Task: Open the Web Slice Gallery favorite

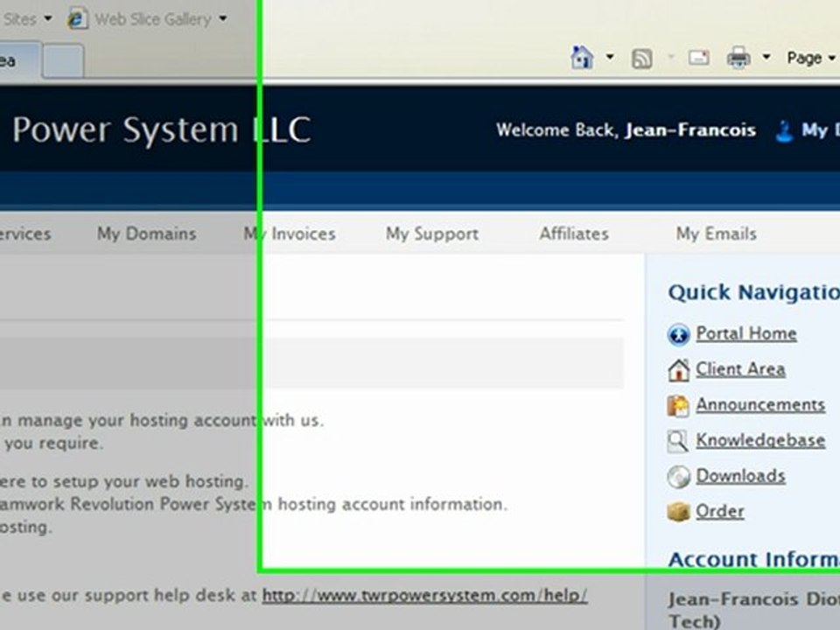Action: point(152,19)
